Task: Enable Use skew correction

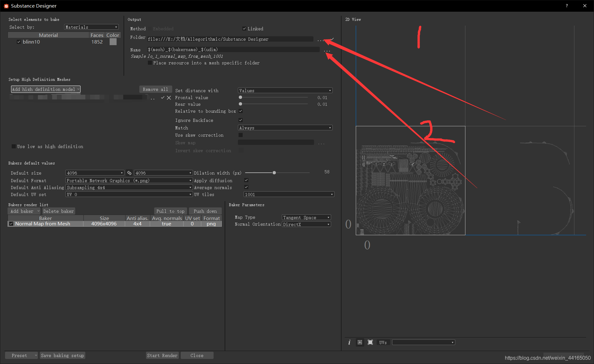Action: pyautogui.click(x=240, y=135)
